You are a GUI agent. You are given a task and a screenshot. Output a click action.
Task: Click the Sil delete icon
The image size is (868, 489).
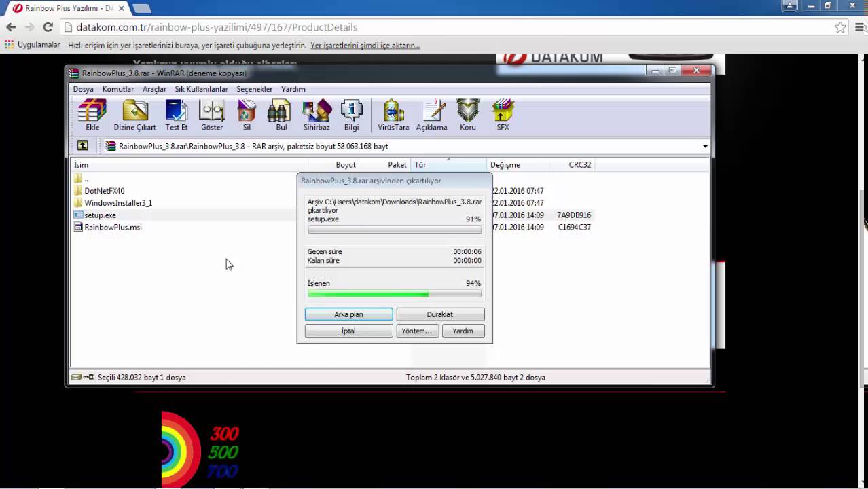[x=247, y=115]
